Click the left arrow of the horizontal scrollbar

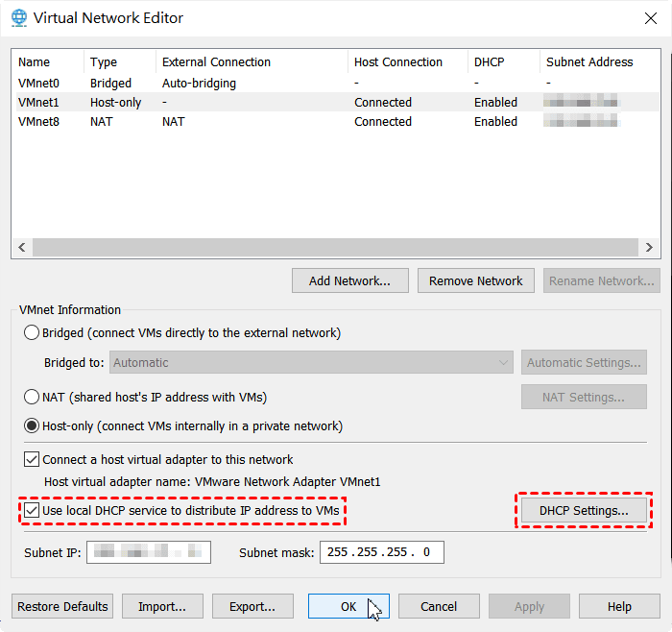pos(22,248)
